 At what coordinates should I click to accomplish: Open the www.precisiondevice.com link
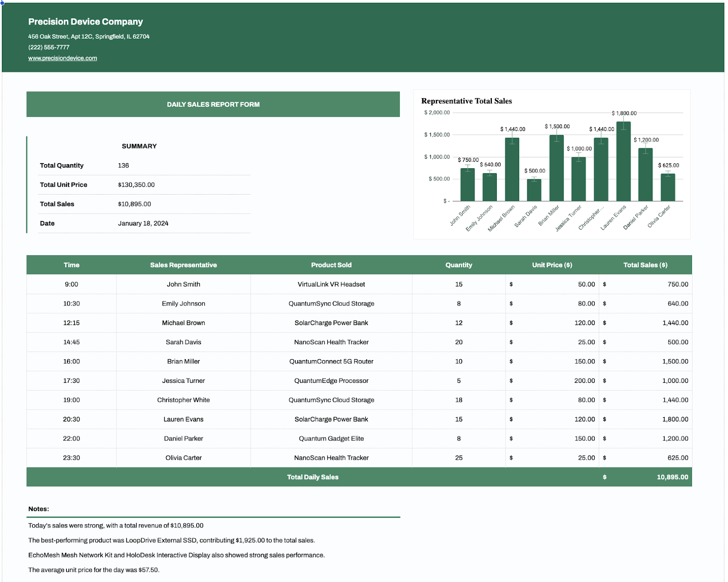tap(62, 58)
